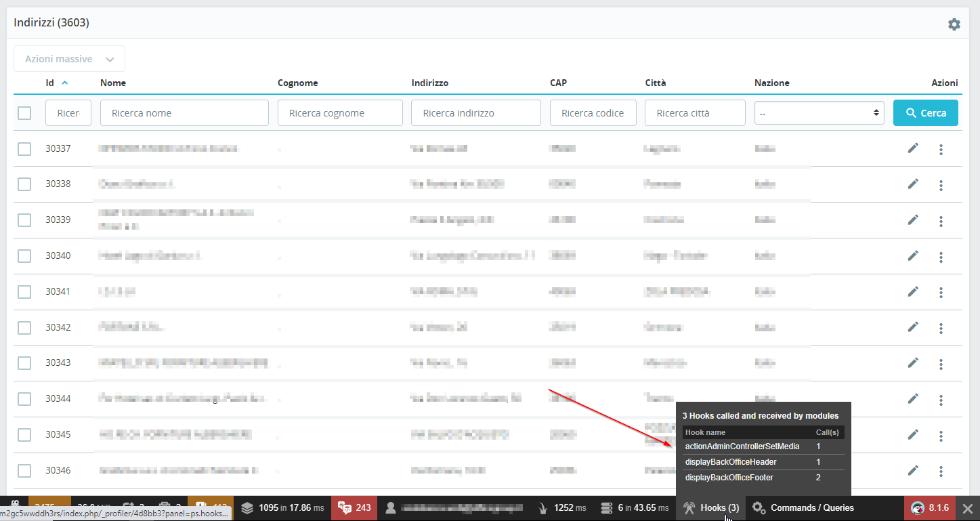Open more actions for row 30344
This screenshot has height=521, width=980.
(x=941, y=400)
